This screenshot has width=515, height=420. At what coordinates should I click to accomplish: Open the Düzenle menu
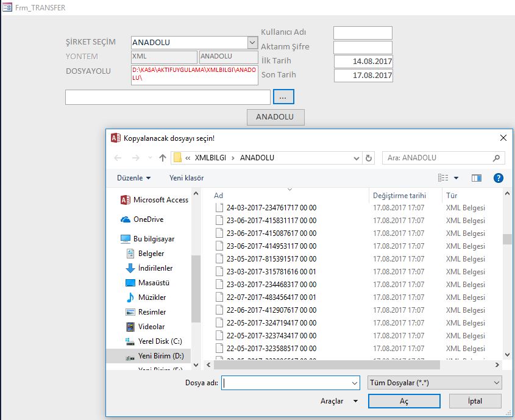[x=133, y=178]
